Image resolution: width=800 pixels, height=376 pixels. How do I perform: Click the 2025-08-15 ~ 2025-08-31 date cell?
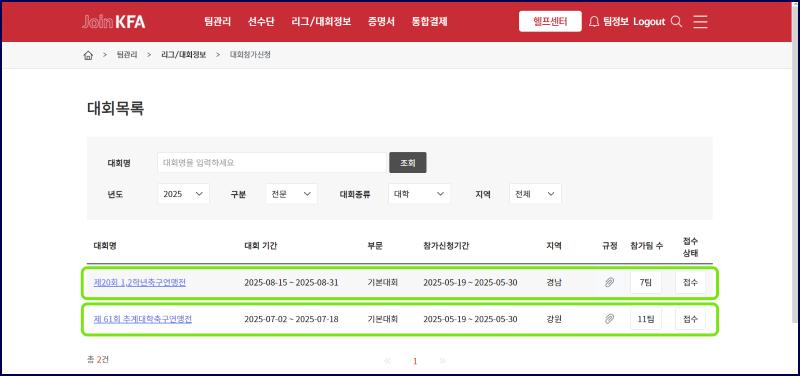pyautogui.click(x=291, y=282)
